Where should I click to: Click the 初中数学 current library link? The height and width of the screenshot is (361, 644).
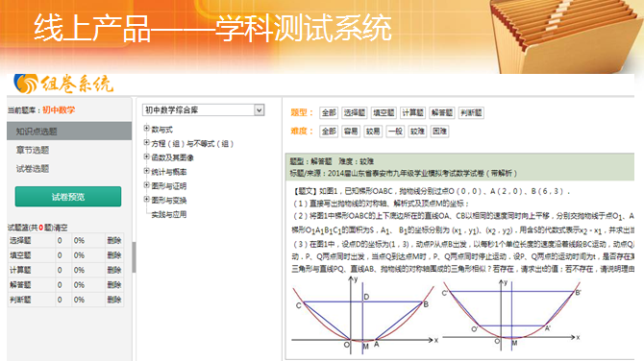click(59, 110)
